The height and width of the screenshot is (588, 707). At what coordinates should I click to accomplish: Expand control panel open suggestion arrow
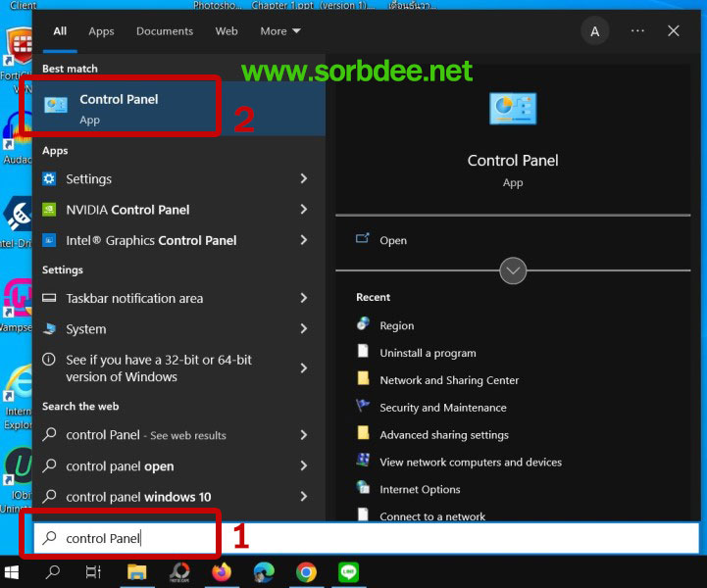click(303, 465)
